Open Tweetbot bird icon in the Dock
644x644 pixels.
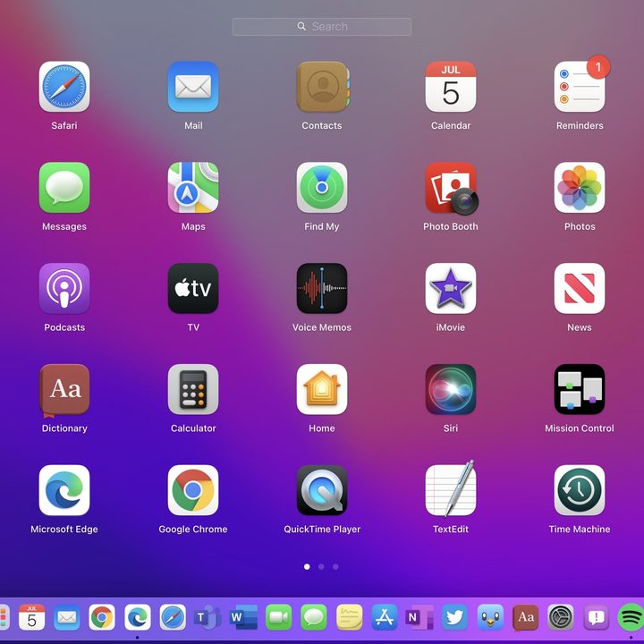490,617
